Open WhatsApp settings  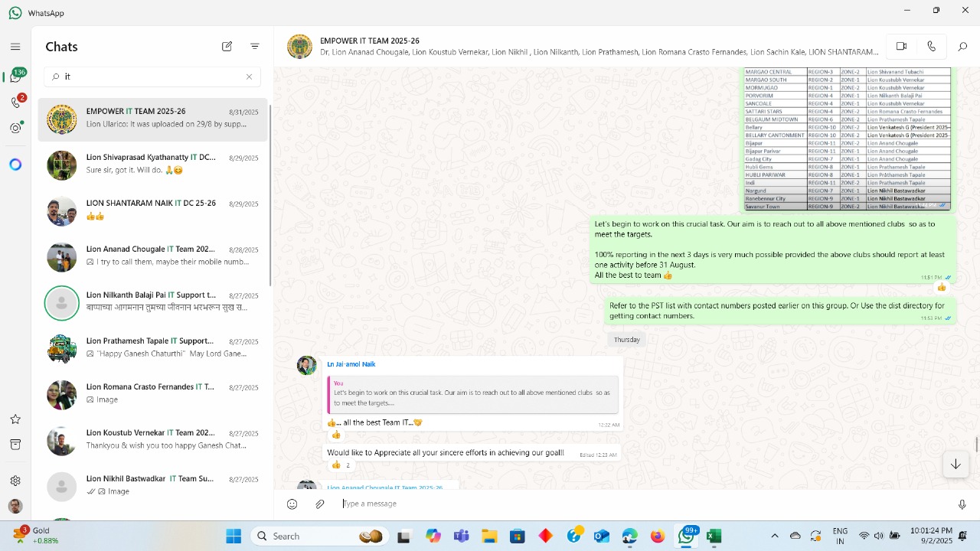coord(15,481)
